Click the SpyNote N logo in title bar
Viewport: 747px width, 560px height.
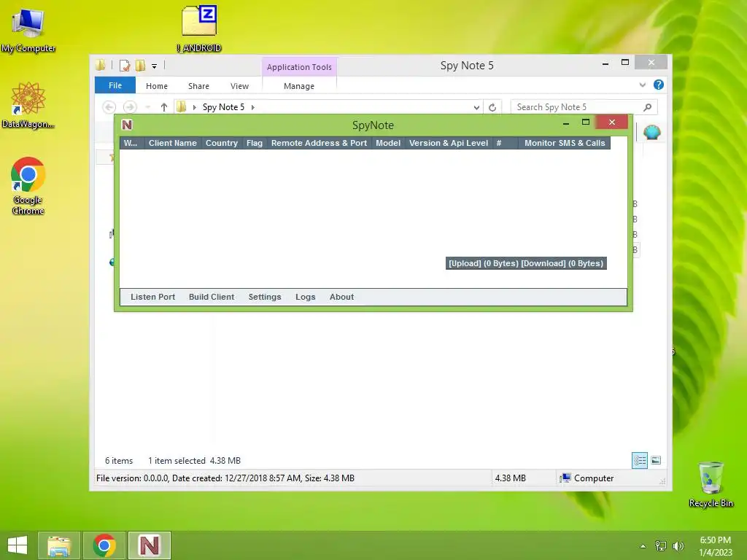[x=127, y=125]
